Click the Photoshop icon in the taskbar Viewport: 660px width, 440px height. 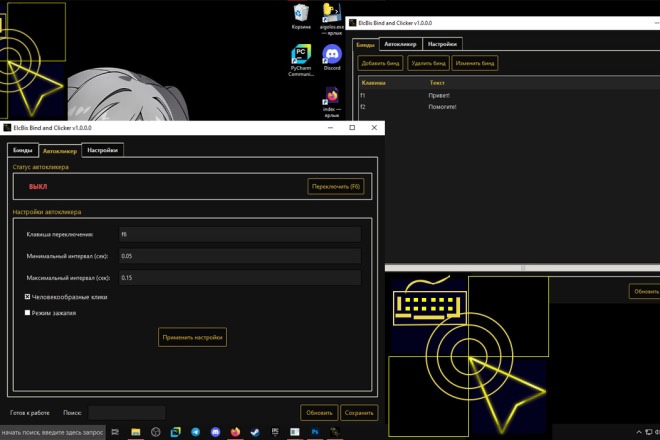point(314,432)
